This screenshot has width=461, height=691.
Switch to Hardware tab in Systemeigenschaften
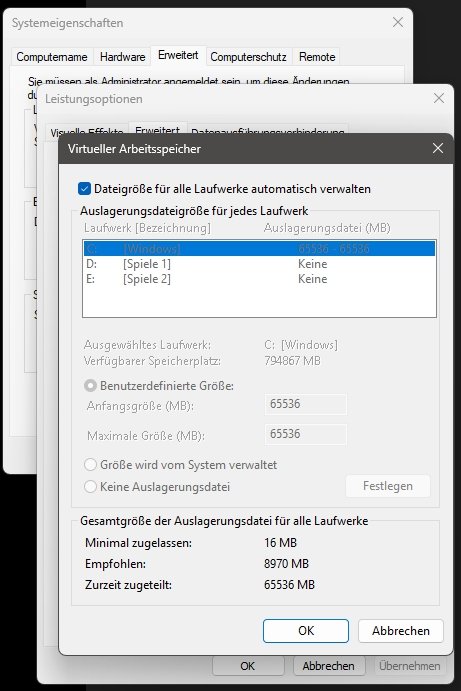123,57
